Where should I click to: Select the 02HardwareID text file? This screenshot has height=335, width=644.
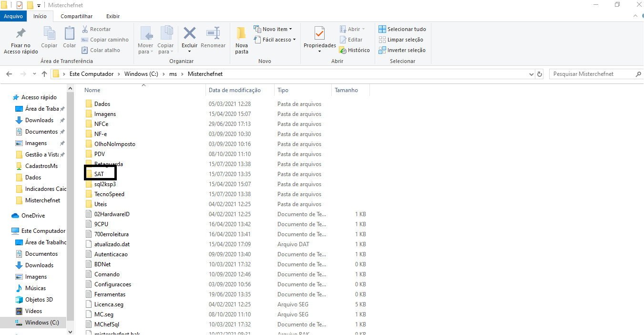click(x=112, y=214)
